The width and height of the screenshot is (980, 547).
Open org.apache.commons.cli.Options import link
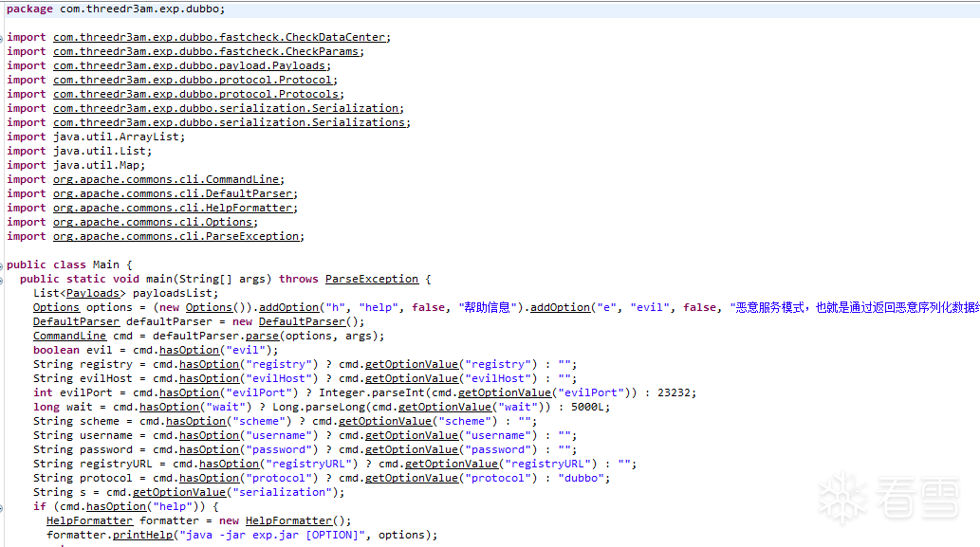click(x=153, y=222)
